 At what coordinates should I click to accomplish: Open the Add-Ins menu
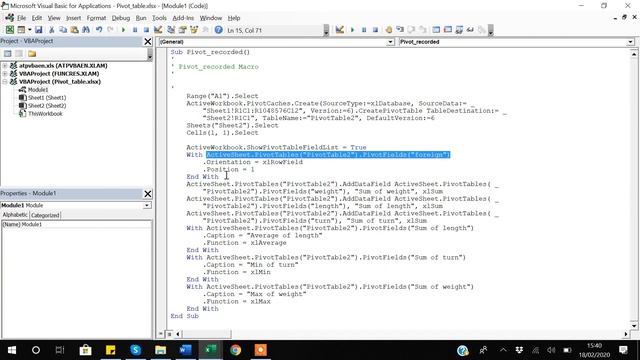[183, 18]
